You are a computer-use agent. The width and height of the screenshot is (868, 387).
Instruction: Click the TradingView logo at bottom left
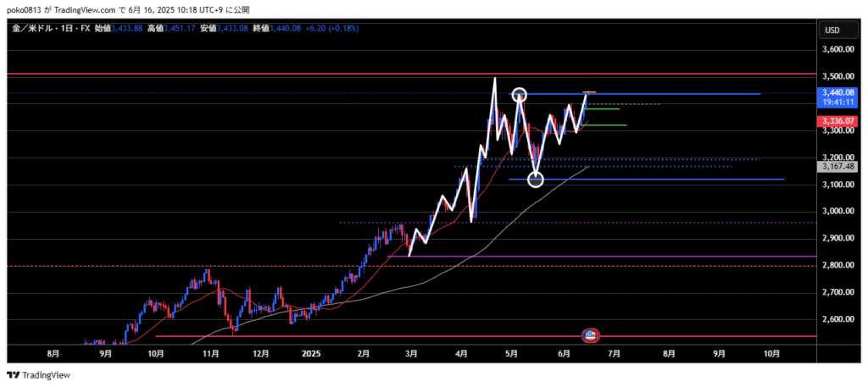click(x=39, y=375)
